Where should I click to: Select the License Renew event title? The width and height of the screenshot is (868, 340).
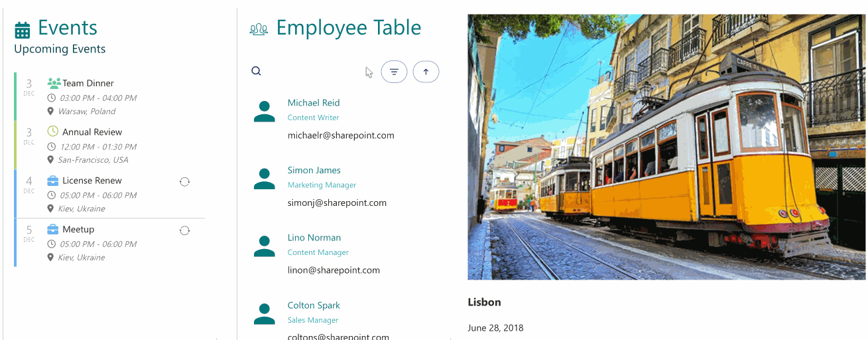point(92,181)
